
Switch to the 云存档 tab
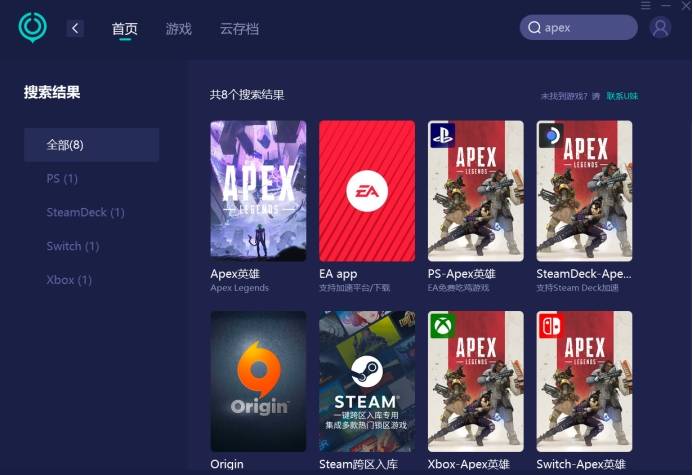[239, 29]
